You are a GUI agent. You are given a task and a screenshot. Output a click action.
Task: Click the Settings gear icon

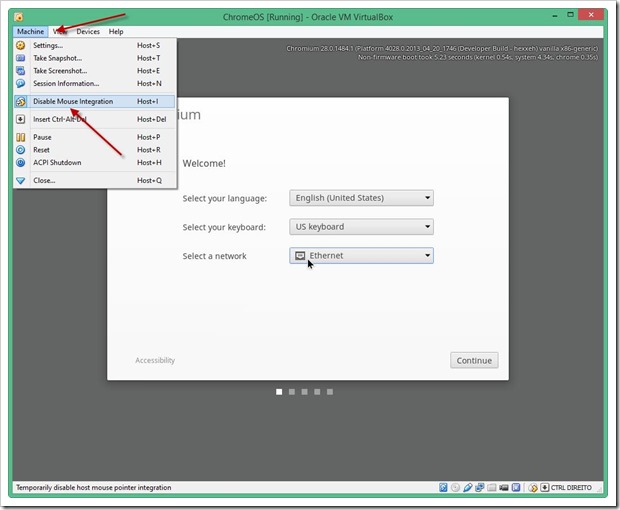[x=21, y=45]
